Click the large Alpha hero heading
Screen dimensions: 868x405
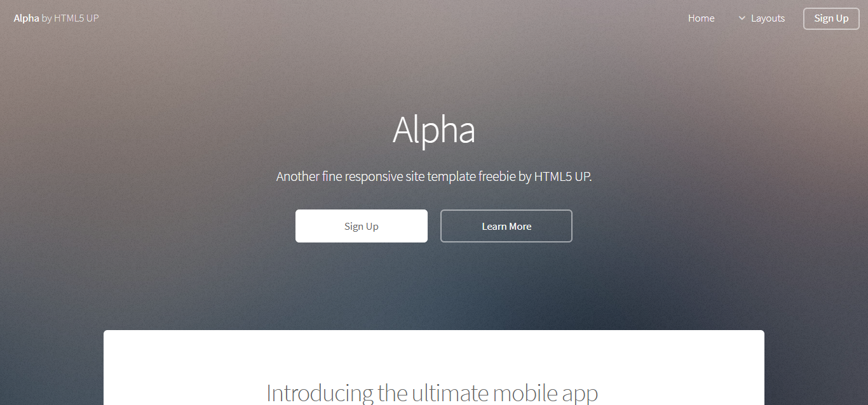click(x=434, y=130)
